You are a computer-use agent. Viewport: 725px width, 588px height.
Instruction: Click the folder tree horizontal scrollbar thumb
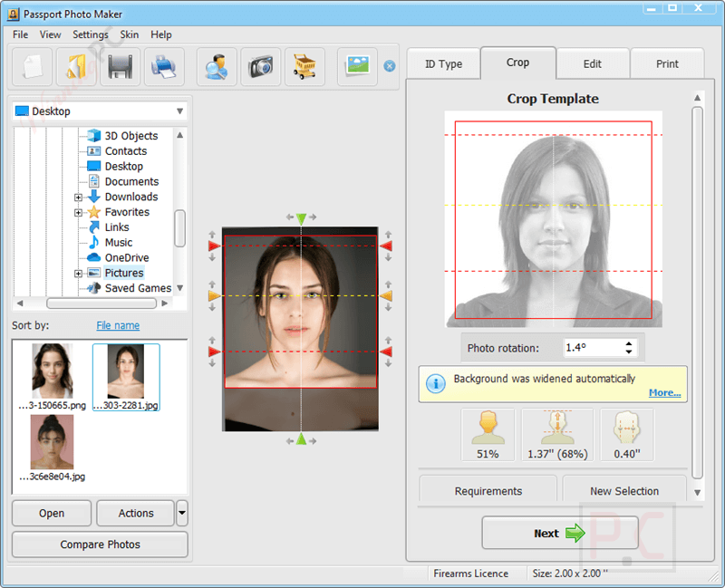(101, 304)
